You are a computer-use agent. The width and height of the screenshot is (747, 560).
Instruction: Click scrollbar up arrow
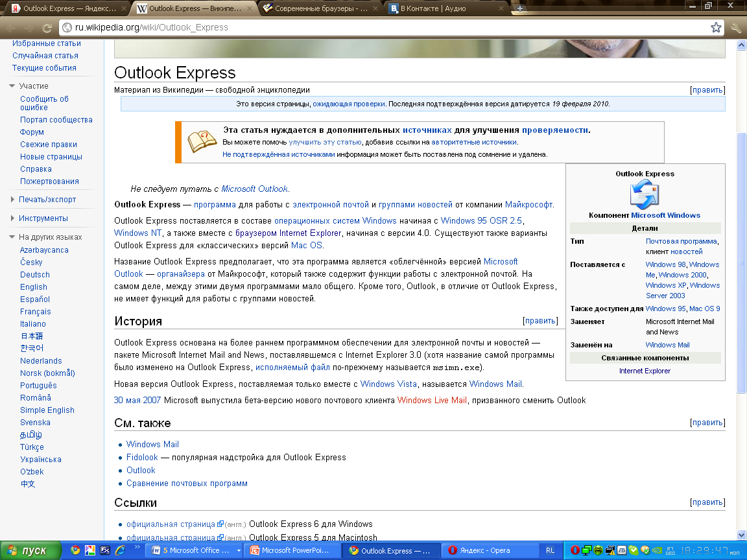pyautogui.click(x=741, y=45)
